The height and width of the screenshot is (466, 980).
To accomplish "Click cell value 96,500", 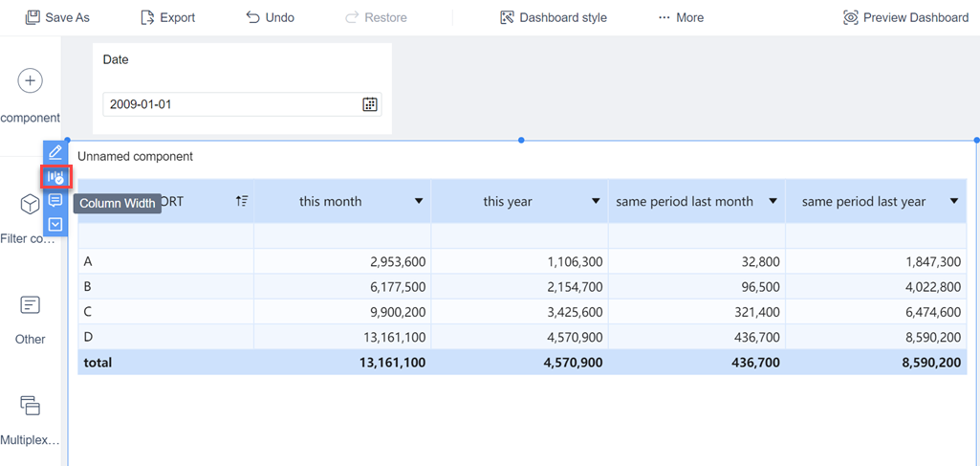I will click(x=759, y=287).
